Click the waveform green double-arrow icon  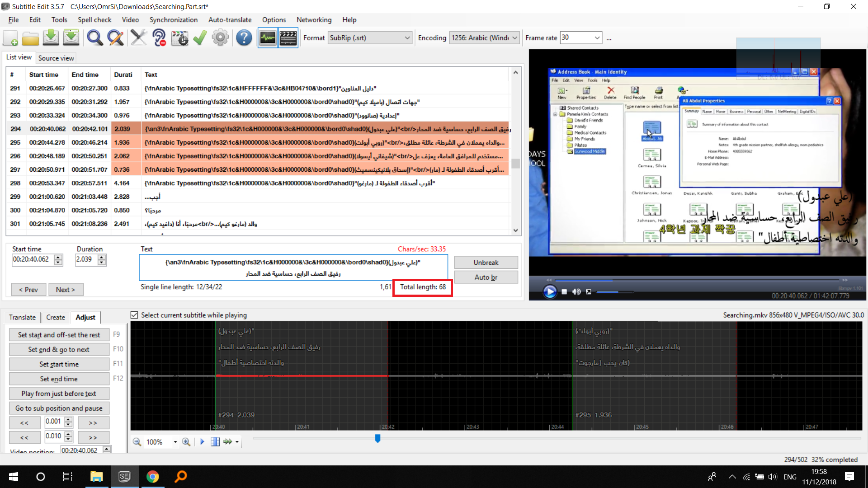(227, 442)
